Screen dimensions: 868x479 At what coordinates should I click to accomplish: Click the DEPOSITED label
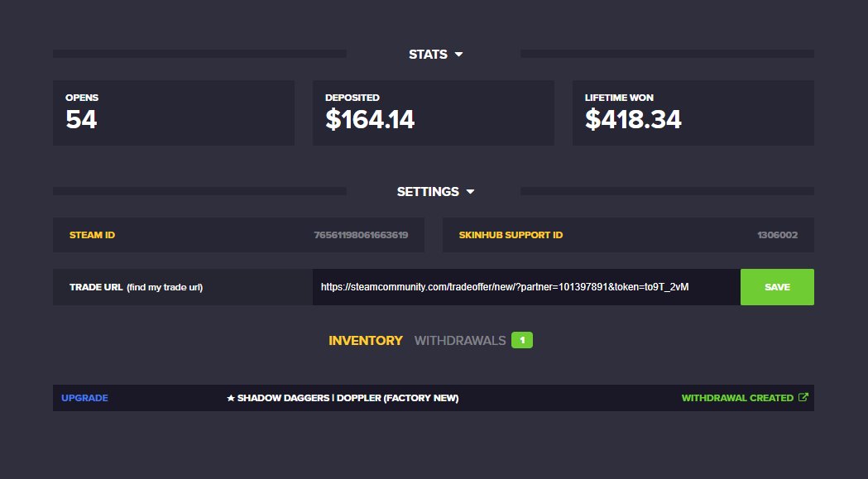[352, 98]
